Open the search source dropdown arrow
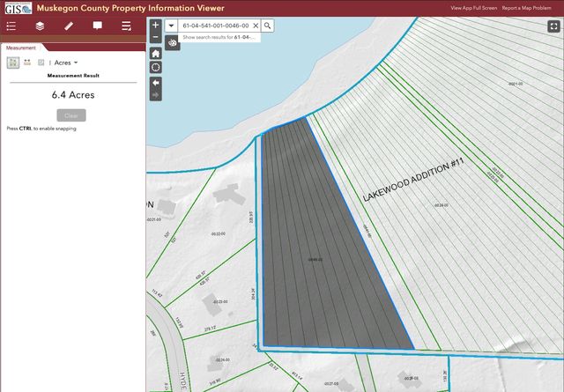Image resolution: width=564 pixels, height=392 pixels. [x=171, y=26]
